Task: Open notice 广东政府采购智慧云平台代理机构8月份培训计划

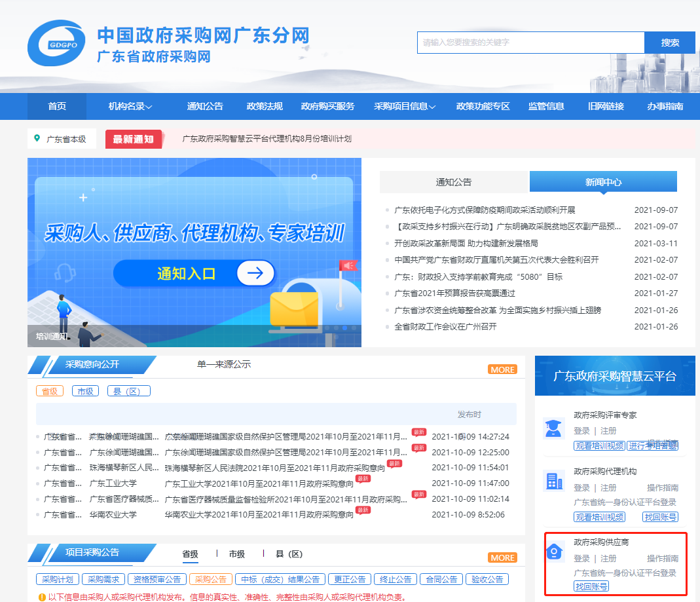Action: click(x=267, y=139)
